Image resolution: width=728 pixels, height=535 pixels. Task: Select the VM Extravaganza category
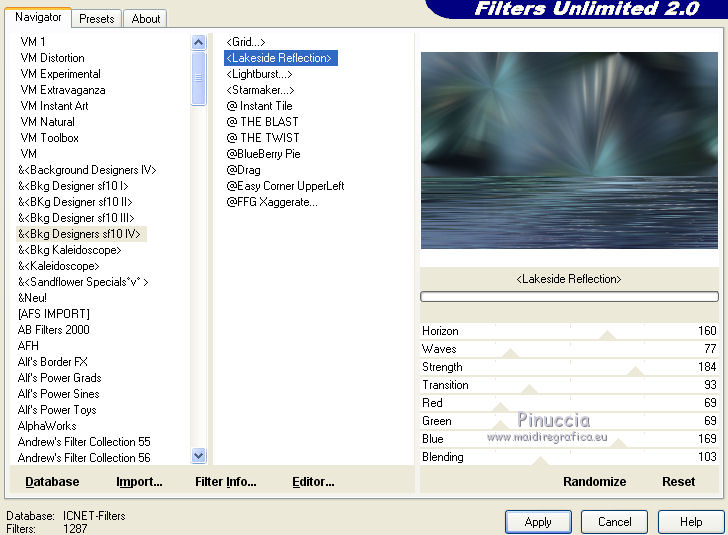pyautogui.click(x=63, y=90)
